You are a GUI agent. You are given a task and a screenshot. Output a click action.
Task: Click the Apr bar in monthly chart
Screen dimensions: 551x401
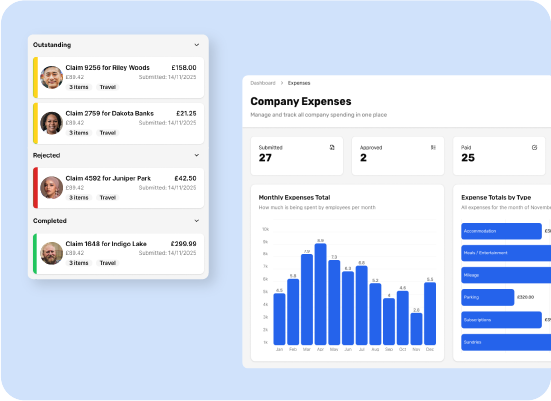point(320,294)
